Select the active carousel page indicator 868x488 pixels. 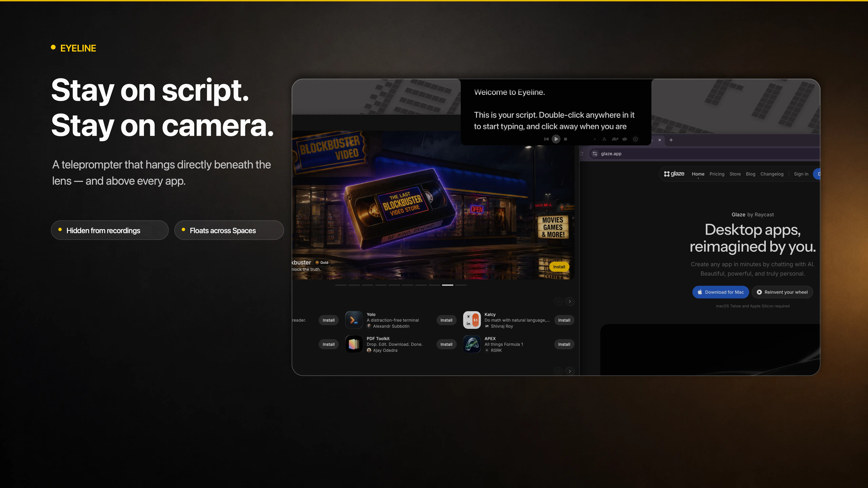tap(448, 285)
